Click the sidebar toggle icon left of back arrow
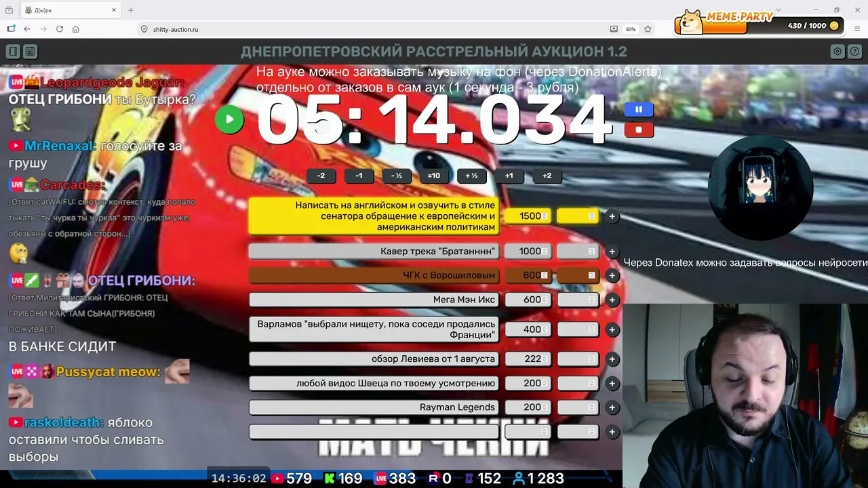 click(x=11, y=29)
